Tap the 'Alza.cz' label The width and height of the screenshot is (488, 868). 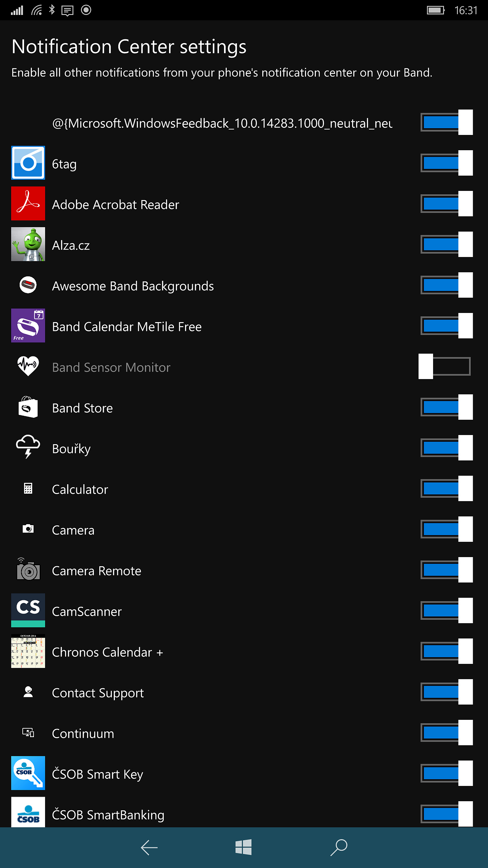pos(71,245)
